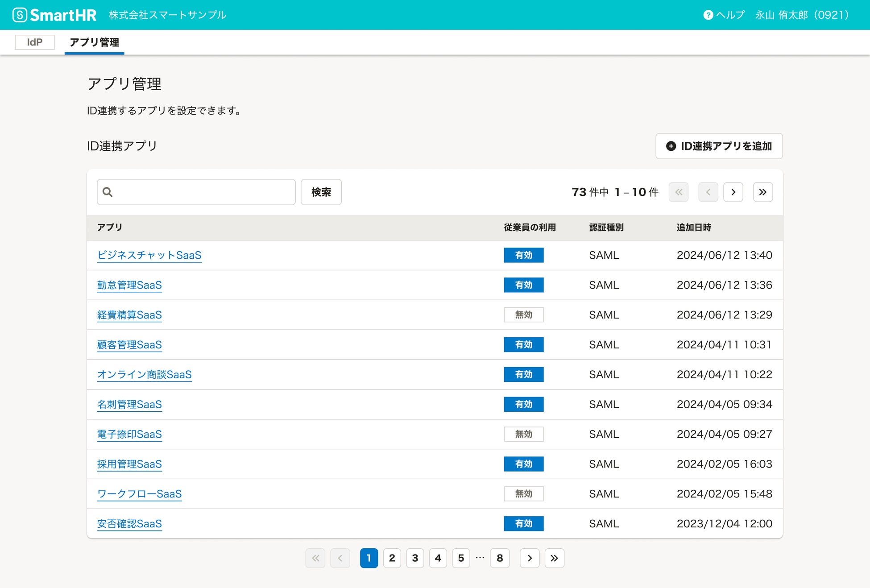Viewport: 870px width, 588px height.
Task: Open the 勤怠管理SaaS app link
Action: [x=129, y=285]
